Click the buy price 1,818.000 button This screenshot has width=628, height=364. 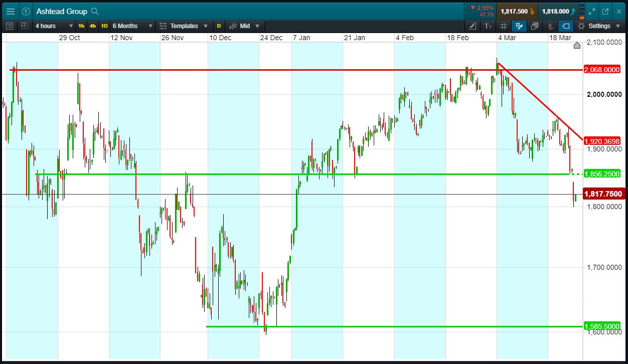559,11
